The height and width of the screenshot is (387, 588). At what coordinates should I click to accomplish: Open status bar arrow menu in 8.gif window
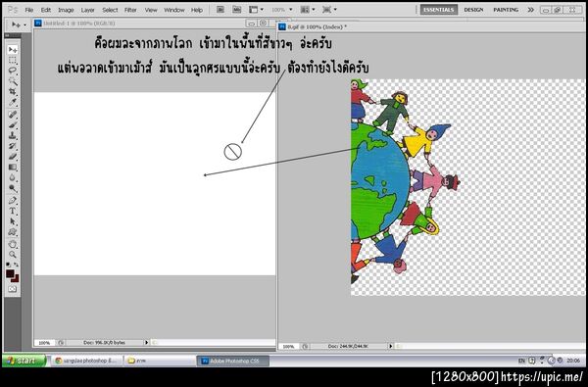coord(391,347)
